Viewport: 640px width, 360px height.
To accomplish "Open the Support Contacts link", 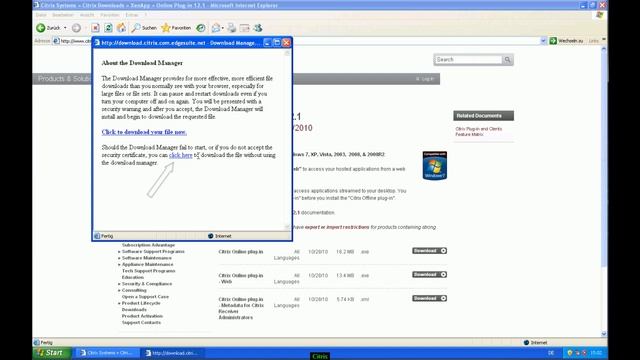I will point(141,323).
